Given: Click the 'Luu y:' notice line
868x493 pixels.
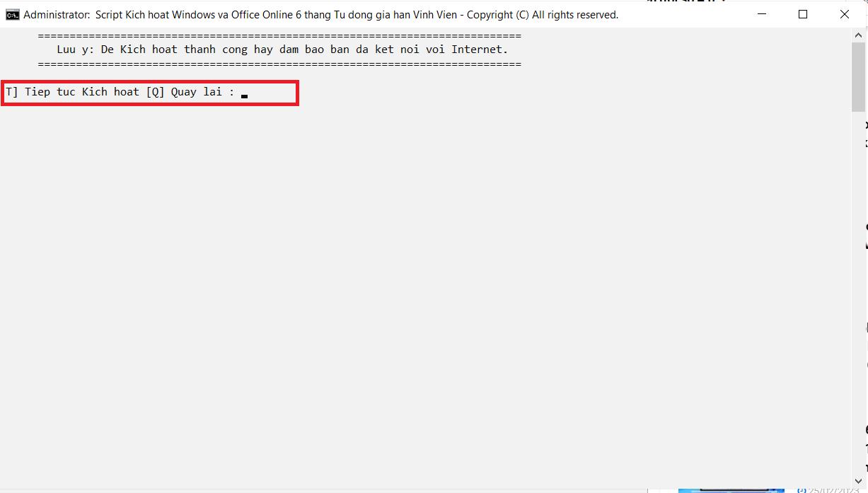Looking at the screenshot, I should [x=282, y=50].
